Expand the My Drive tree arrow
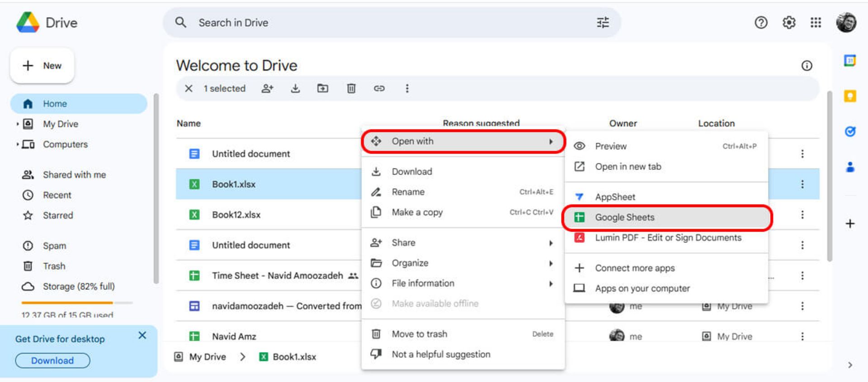Screen dimensions: 868x382 coord(17,124)
